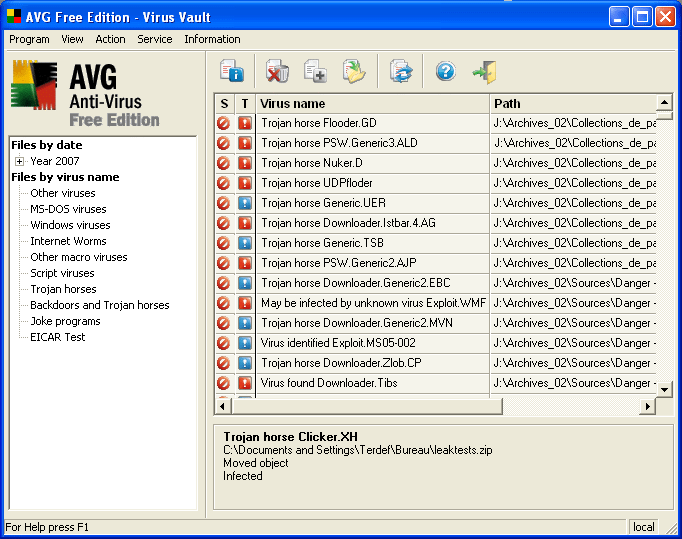
Task: Click the horizontal scrollbar thumb
Action: pos(367,406)
